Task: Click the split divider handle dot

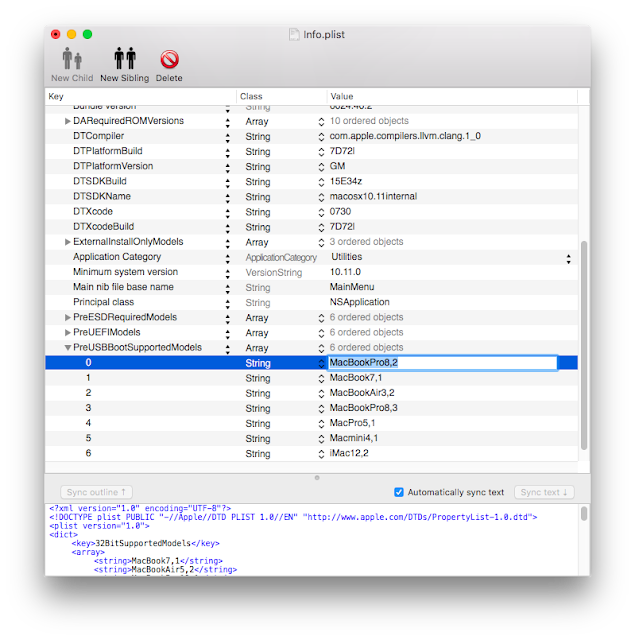Action: click(317, 478)
